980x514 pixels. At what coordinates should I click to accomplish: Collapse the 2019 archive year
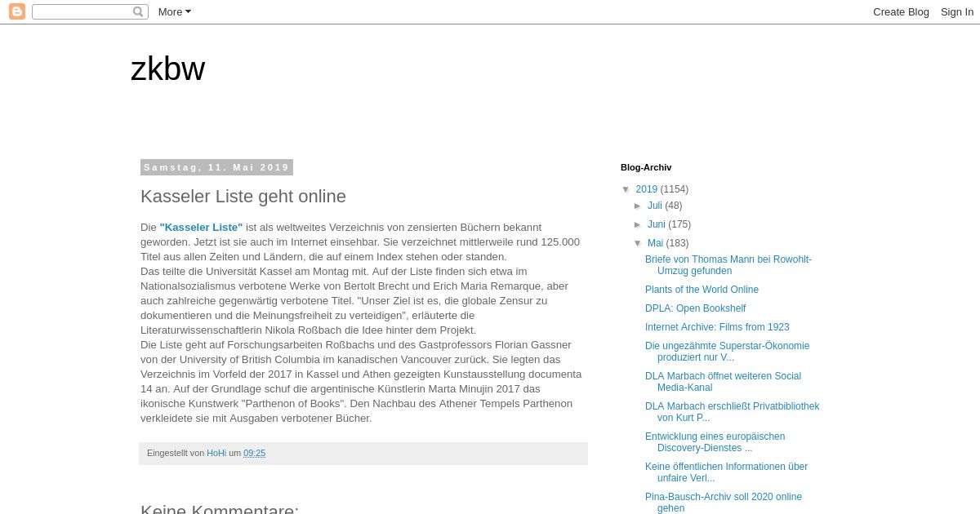[626, 189]
